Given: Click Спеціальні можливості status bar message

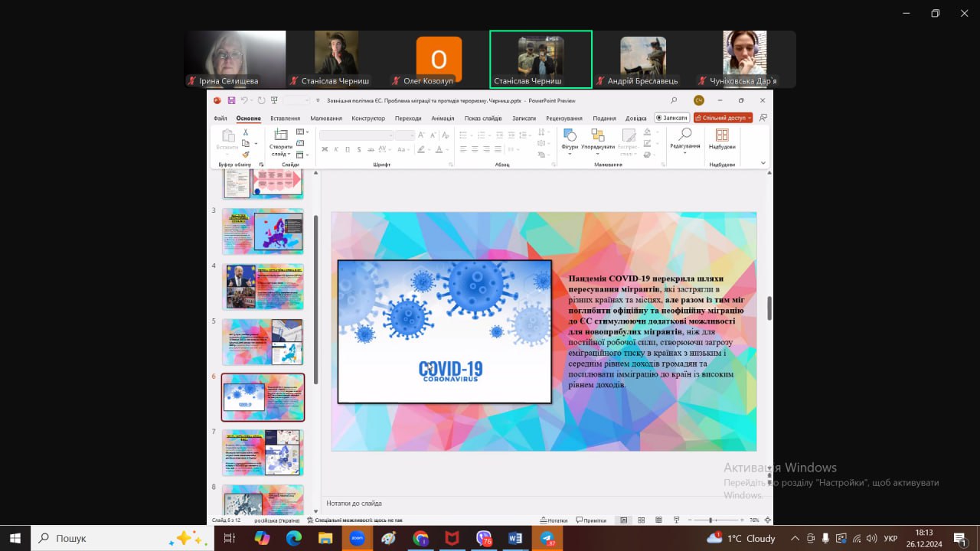Looking at the screenshot, I should pos(354,520).
